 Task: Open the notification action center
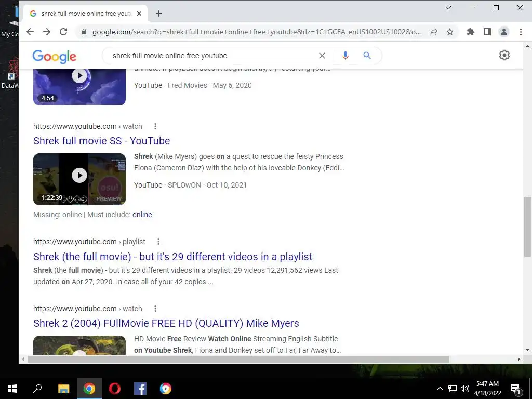click(x=515, y=390)
